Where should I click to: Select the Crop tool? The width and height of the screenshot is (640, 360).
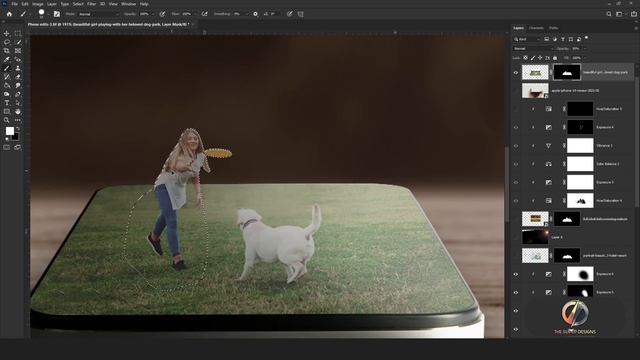pos(7,51)
